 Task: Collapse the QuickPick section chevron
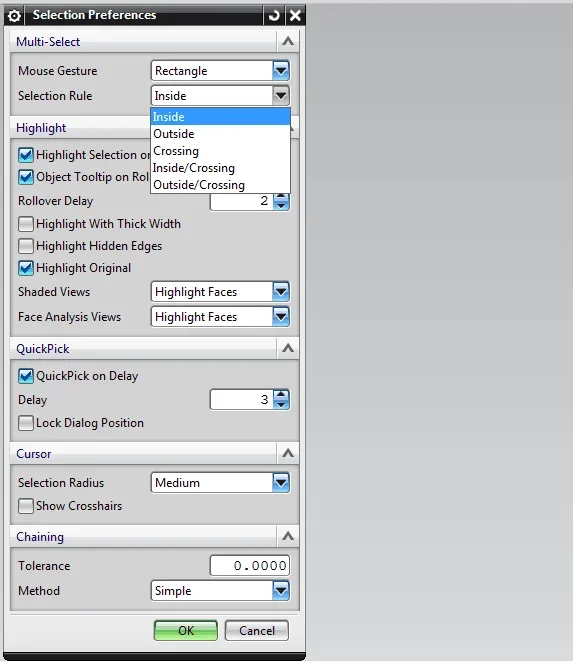pos(288,348)
